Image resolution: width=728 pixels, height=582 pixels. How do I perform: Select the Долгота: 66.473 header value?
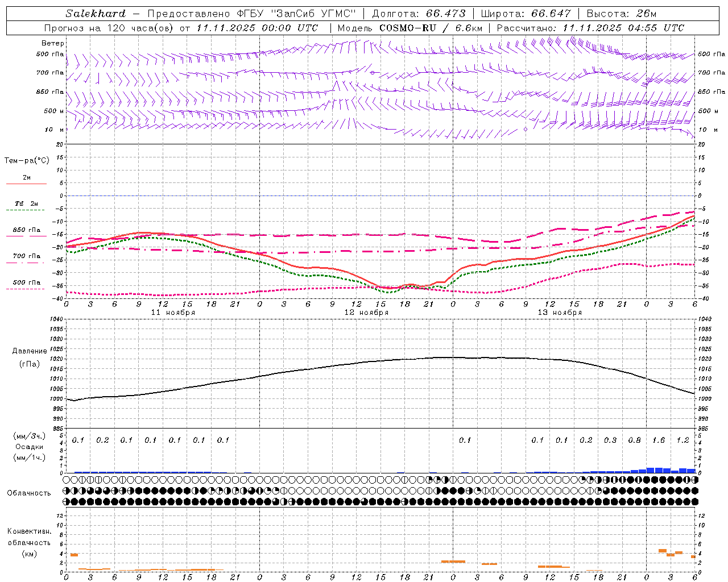419,14
